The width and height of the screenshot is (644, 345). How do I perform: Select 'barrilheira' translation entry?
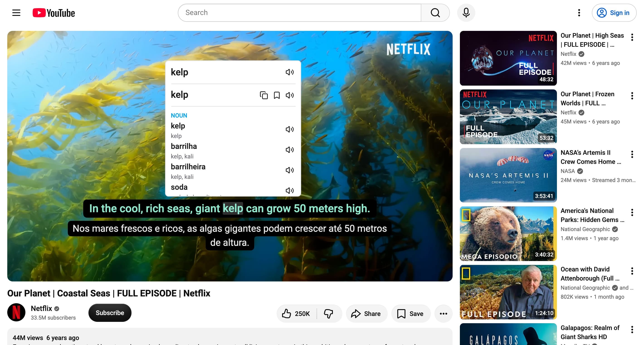point(188,167)
